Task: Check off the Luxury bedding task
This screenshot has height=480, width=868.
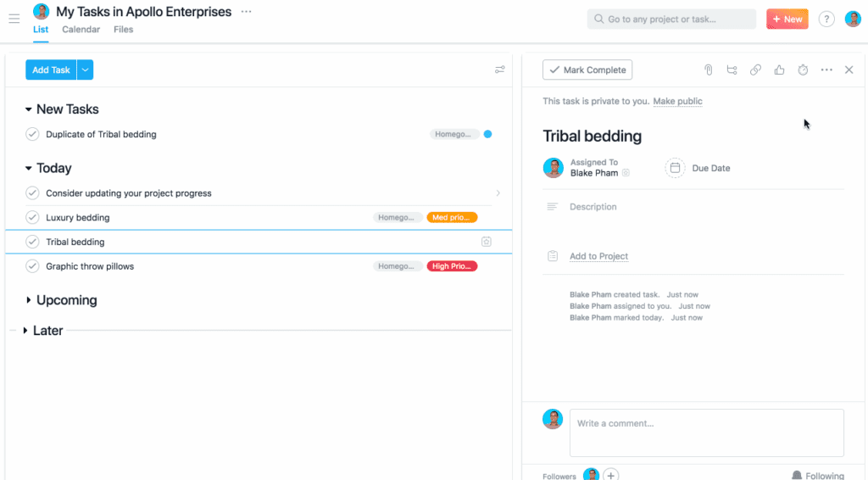Action: point(32,218)
